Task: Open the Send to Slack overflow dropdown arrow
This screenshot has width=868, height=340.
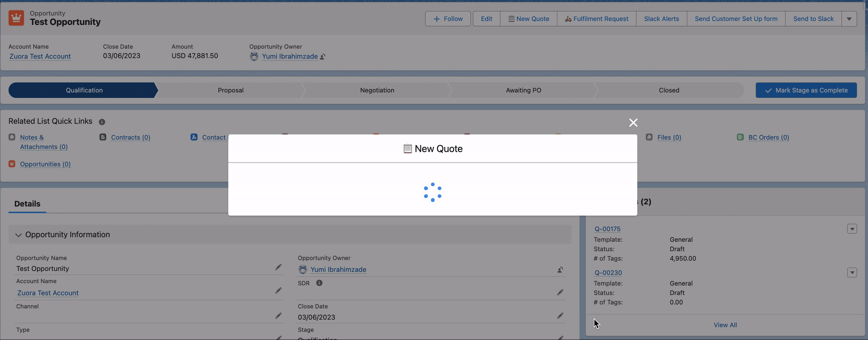Action: [849, 19]
